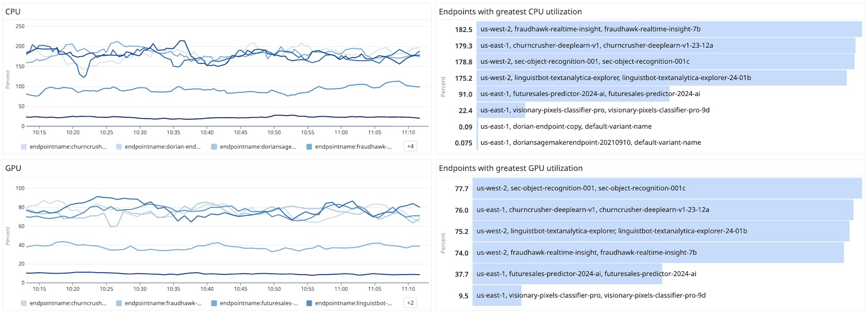This screenshot has width=868, height=315.
Task: Toggle the fraudhawk series label in CPU legend
Action: (x=353, y=147)
